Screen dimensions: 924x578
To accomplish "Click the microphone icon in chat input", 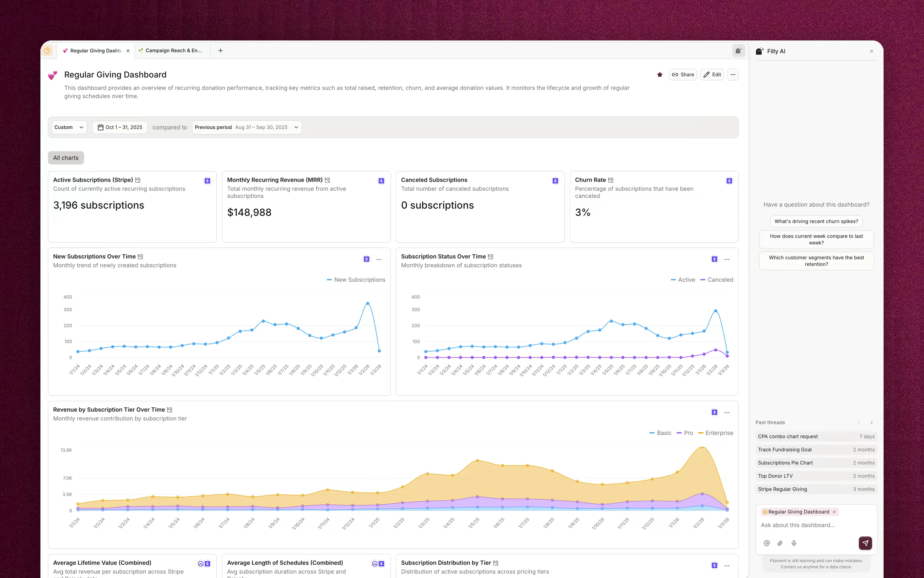I will pos(794,543).
